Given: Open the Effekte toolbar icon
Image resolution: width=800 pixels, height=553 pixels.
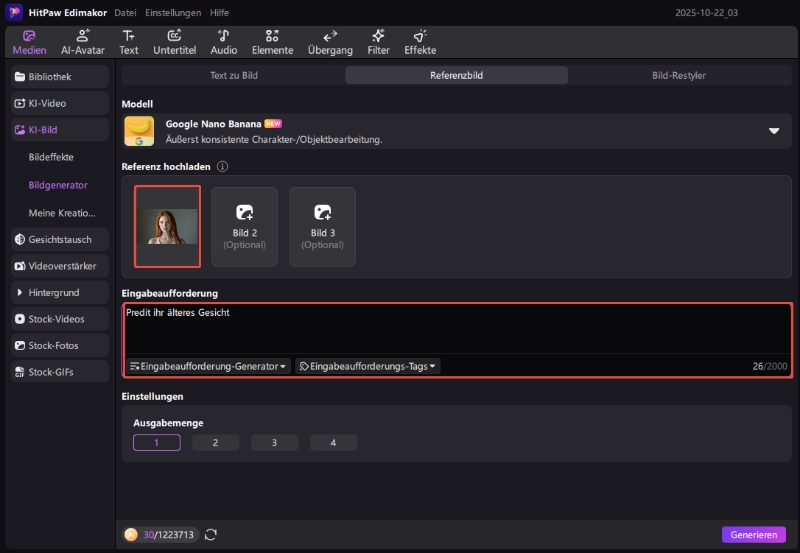Looking at the screenshot, I should click(x=420, y=36).
